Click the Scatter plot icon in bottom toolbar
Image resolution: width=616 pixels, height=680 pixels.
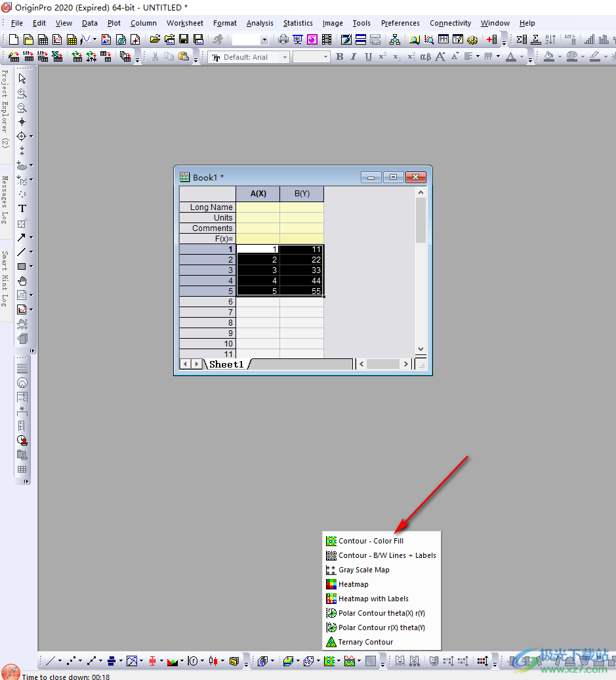pos(71,661)
